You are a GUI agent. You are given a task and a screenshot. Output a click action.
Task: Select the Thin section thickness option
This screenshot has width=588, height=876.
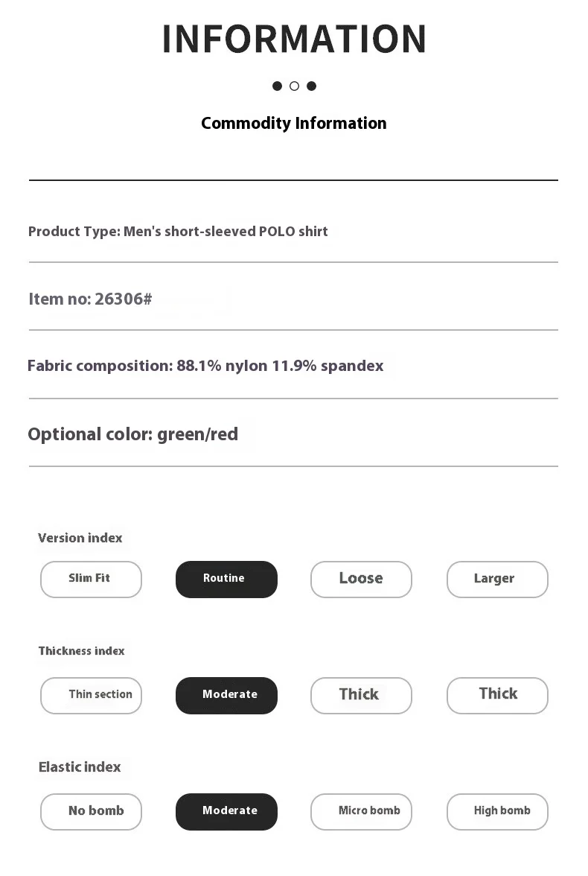(91, 695)
